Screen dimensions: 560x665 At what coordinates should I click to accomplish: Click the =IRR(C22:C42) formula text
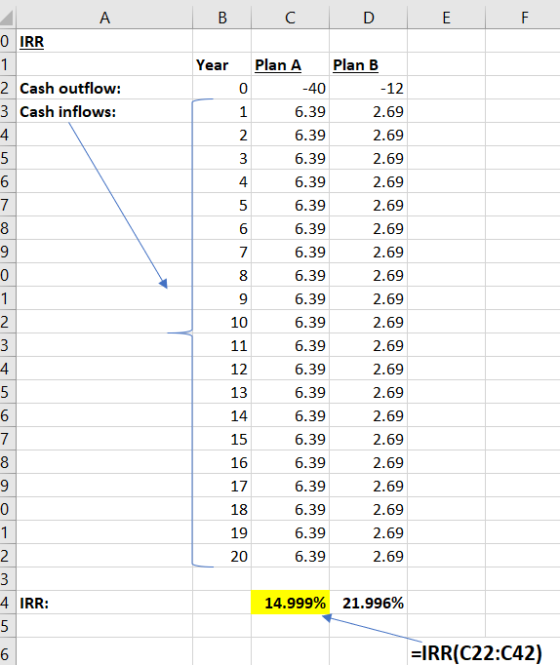click(476, 653)
